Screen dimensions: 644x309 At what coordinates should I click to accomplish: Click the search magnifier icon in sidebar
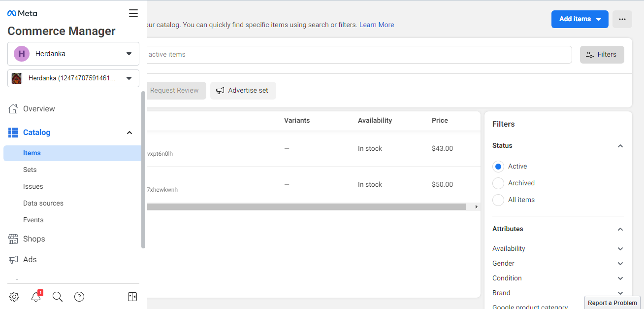tap(58, 297)
